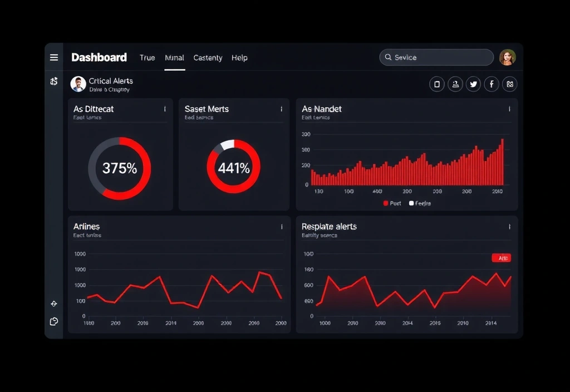Click the rightmost circular icon after Facebook
Viewport: 570px width, 392px height.
[x=509, y=84]
